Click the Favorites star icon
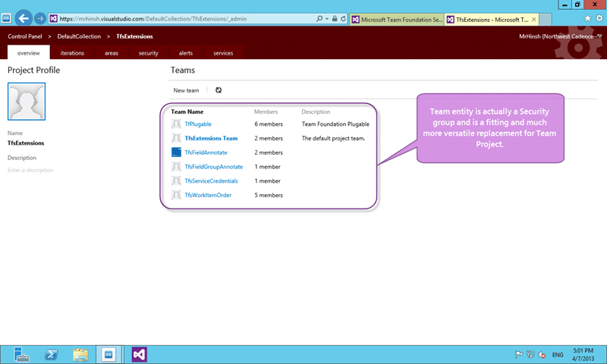The width and height of the screenshot is (607, 364). click(x=587, y=18)
